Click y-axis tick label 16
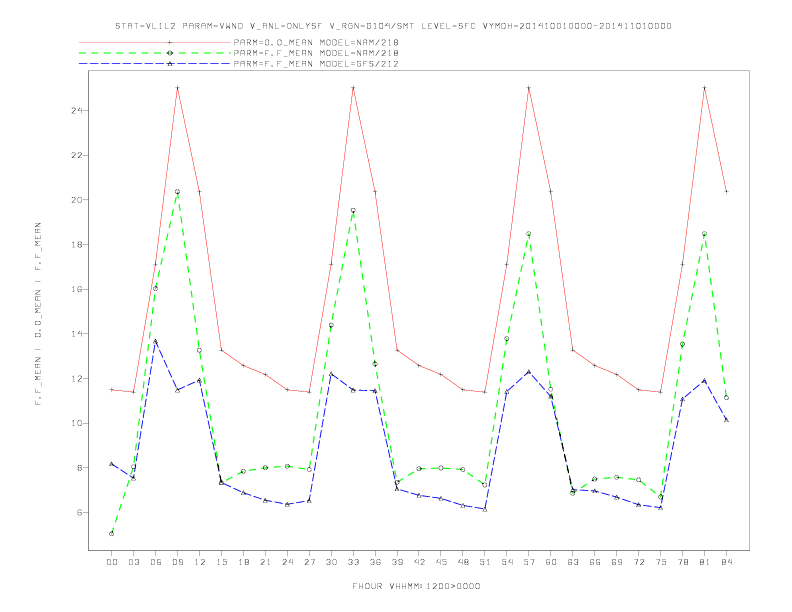This screenshot has height=612, width=792. coord(77,289)
